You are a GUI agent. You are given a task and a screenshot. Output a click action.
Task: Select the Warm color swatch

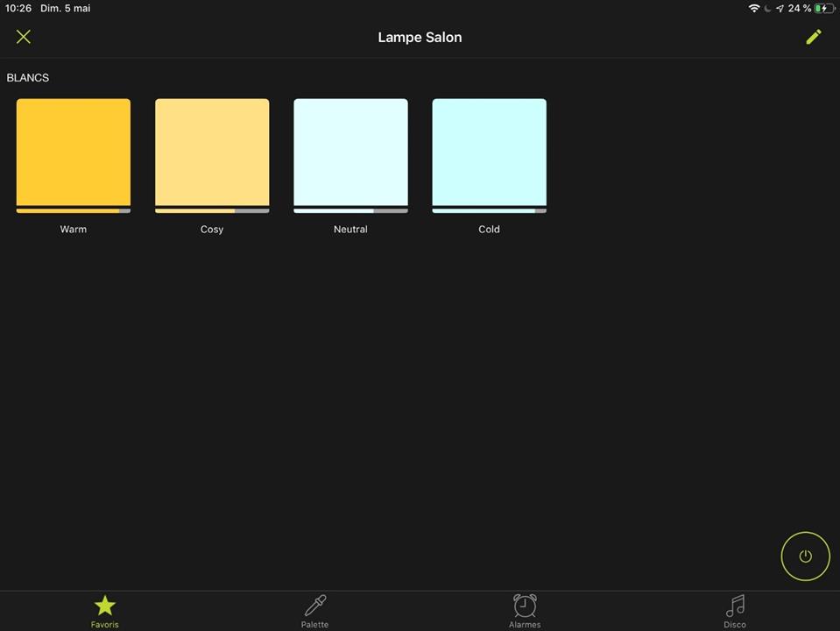74,152
